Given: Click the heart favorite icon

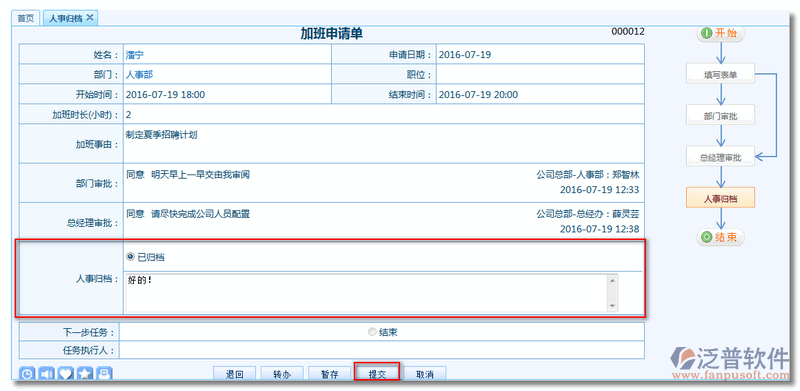Looking at the screenshot, I should (66, 374).
